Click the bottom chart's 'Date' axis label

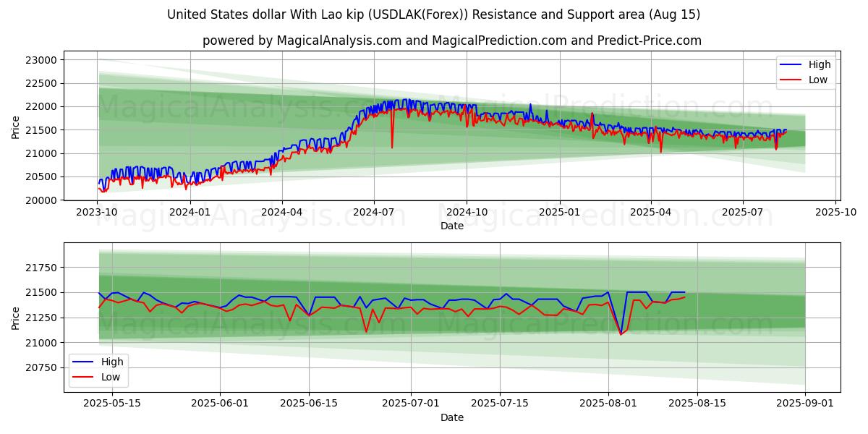tap(452, 417)
